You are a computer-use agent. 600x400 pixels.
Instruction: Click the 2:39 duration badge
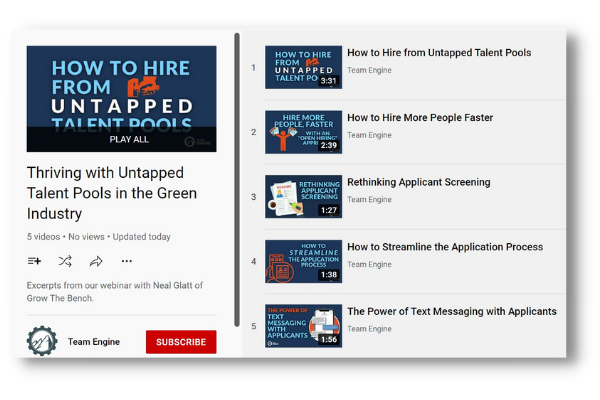pyautogui.click(x=329, y=145)
